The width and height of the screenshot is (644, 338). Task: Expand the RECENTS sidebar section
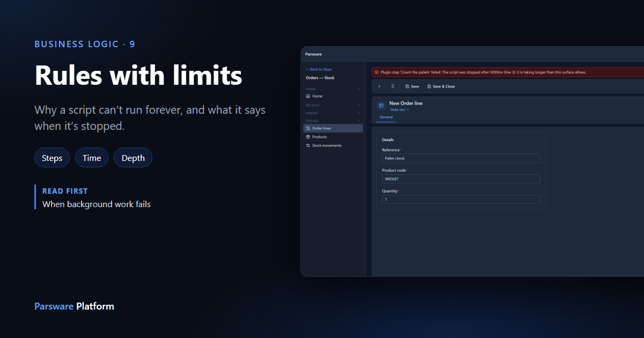[x=358, y=105]
